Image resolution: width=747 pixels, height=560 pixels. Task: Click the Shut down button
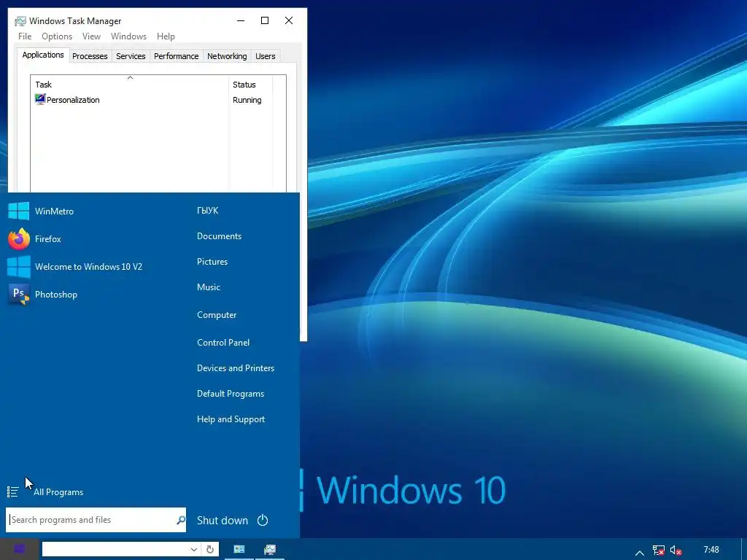point(222,520)
